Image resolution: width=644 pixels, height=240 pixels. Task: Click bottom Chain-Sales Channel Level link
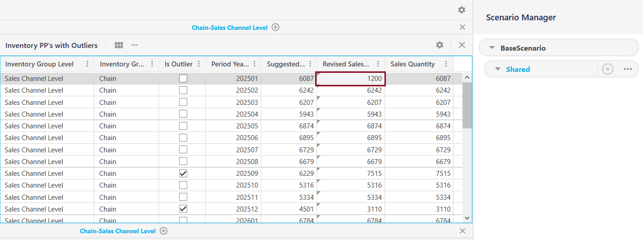[x=118, y=231]
